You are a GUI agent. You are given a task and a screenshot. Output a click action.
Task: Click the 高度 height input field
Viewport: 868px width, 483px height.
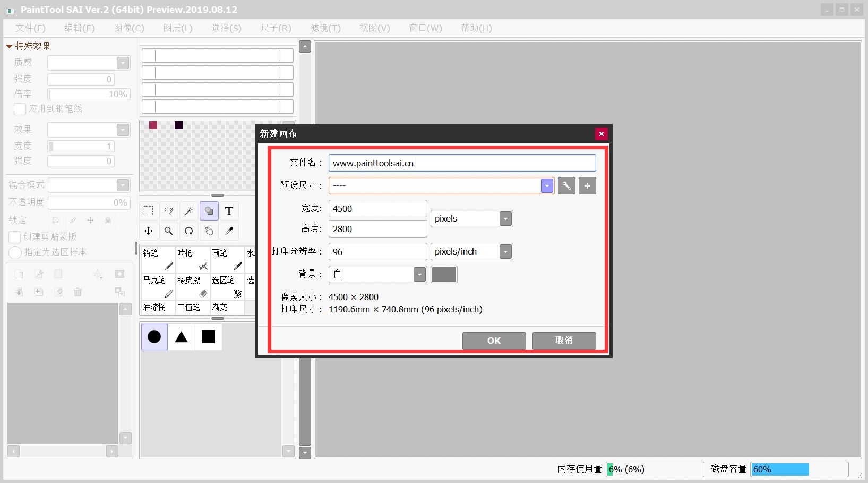click(x=378, y=229)
